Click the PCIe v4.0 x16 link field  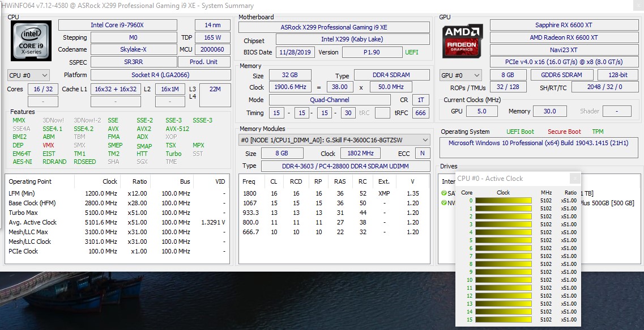point(564,62)
